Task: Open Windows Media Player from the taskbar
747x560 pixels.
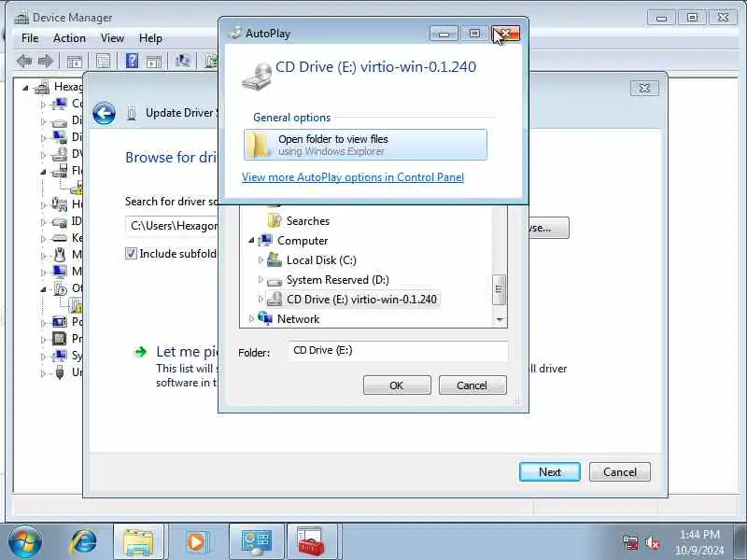Action: pos(196,542)
